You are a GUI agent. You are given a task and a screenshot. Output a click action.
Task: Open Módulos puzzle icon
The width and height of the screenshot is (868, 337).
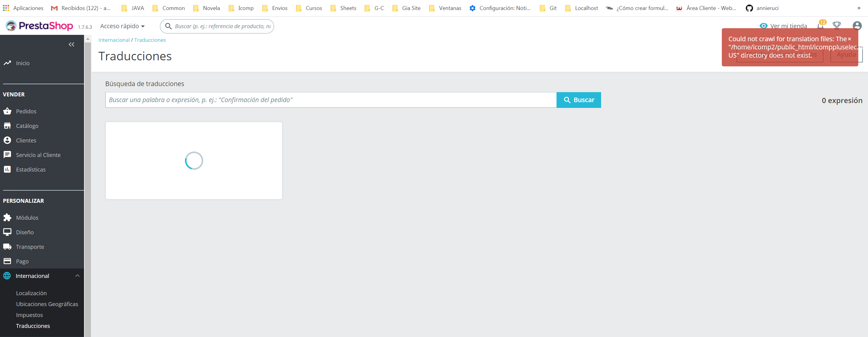[7, 218]
